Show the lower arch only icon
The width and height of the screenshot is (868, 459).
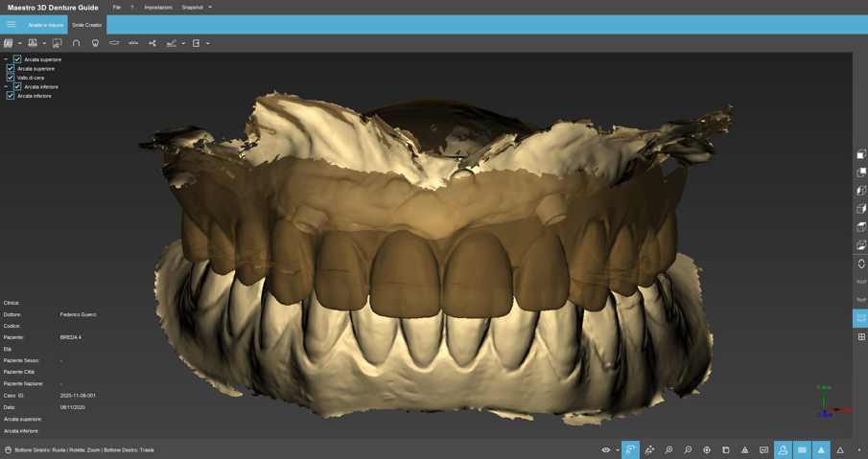[861, 300]
